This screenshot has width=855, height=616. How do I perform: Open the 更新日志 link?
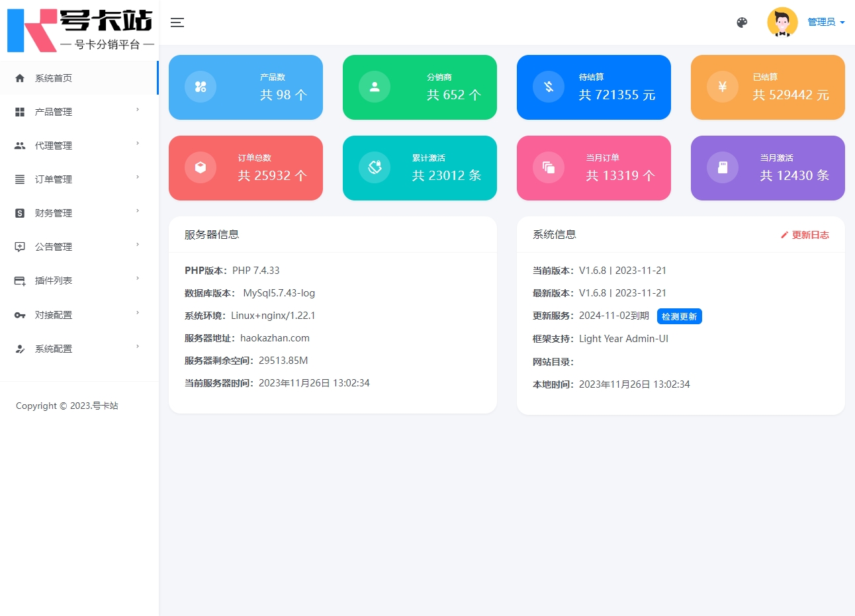tap(805, 235)
